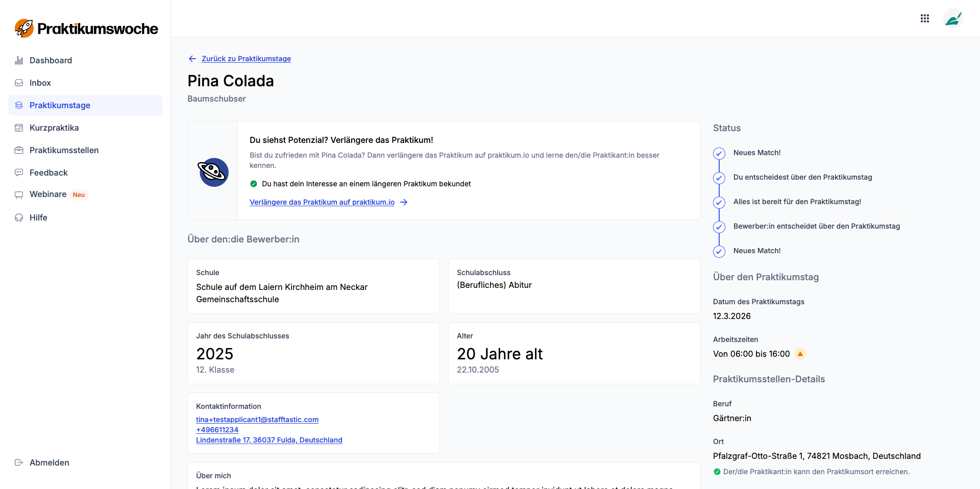Open the Lindenstraße 17 address link

(269, 440)
